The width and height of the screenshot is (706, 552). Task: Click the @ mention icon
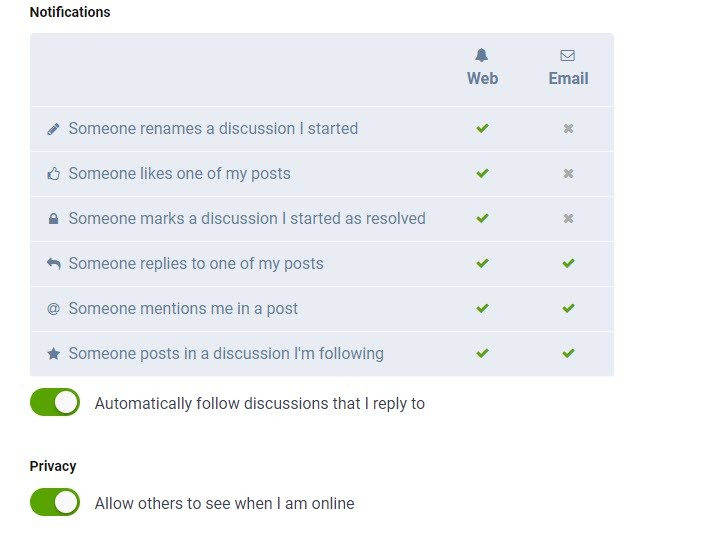click(x=54, y=309)
